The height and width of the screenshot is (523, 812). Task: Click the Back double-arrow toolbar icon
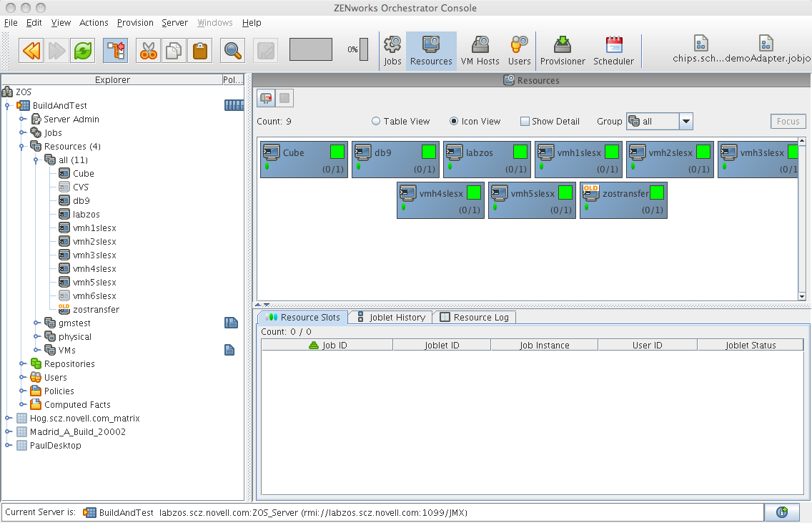pyautogui.click(x=31, y=50)
